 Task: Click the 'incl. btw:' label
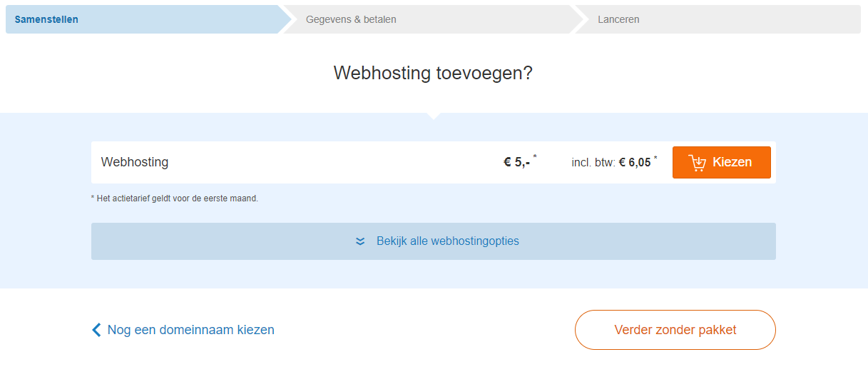point(593,163)
